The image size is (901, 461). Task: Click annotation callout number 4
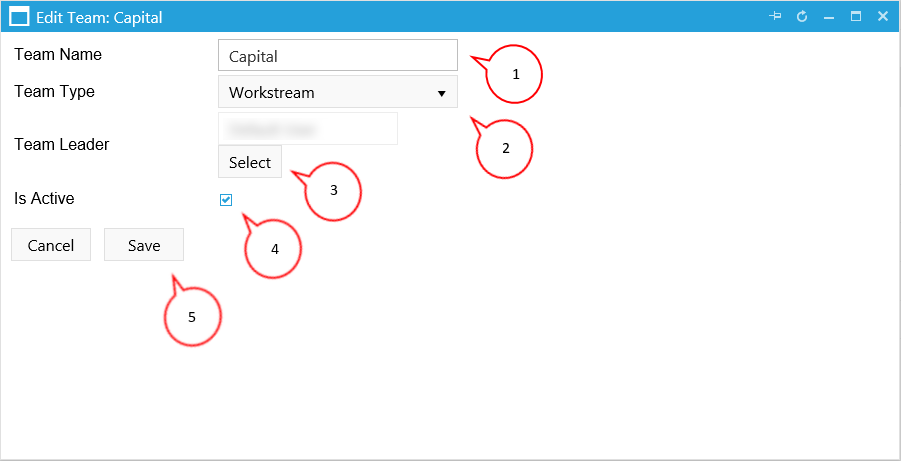click(x=274, y=249)
